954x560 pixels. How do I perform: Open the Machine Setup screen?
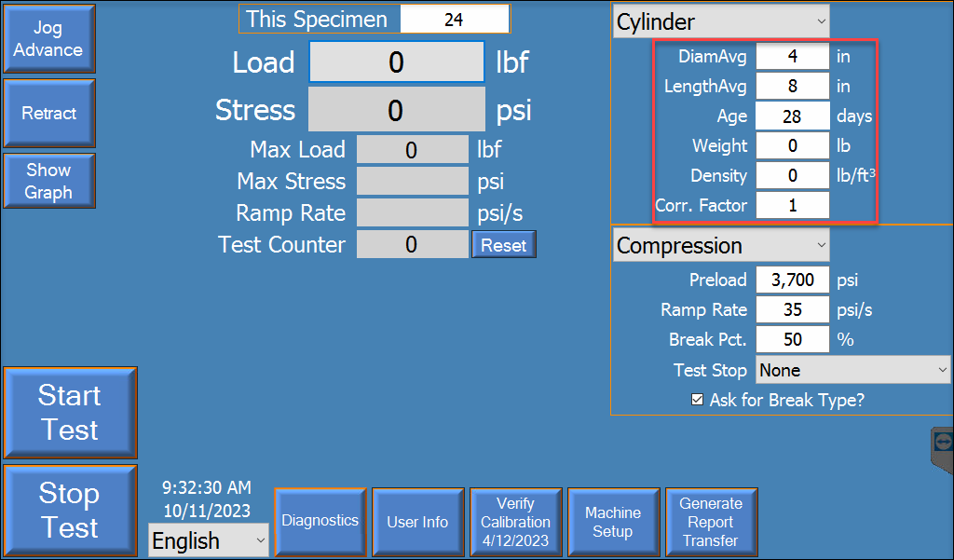point(613,522)
